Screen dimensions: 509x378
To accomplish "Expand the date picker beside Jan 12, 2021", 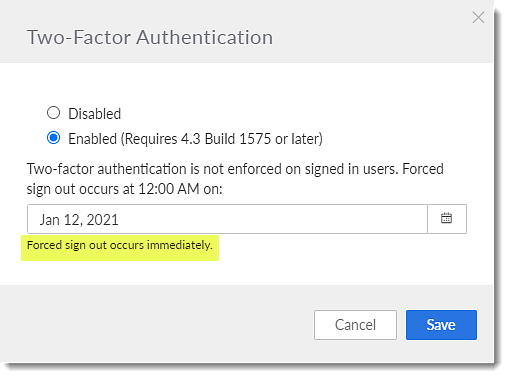I will click(x=446, y=219).
